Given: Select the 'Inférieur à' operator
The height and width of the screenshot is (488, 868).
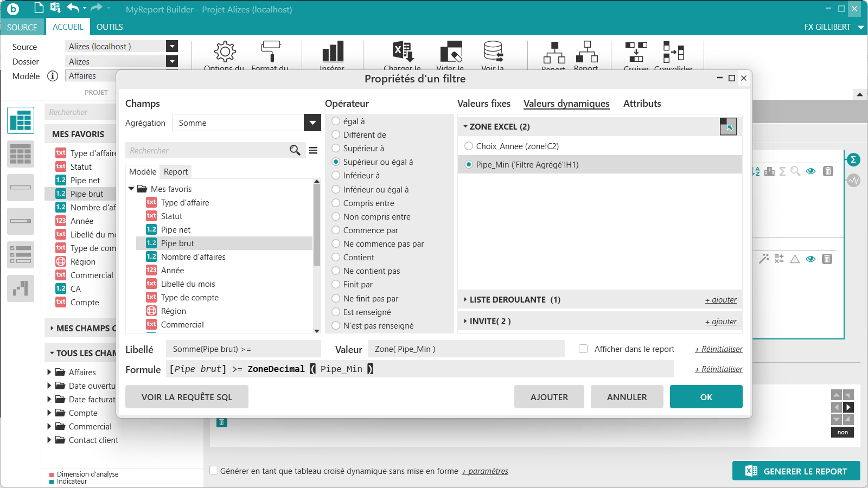Looking at the screenshot, I should click(336, 176).
